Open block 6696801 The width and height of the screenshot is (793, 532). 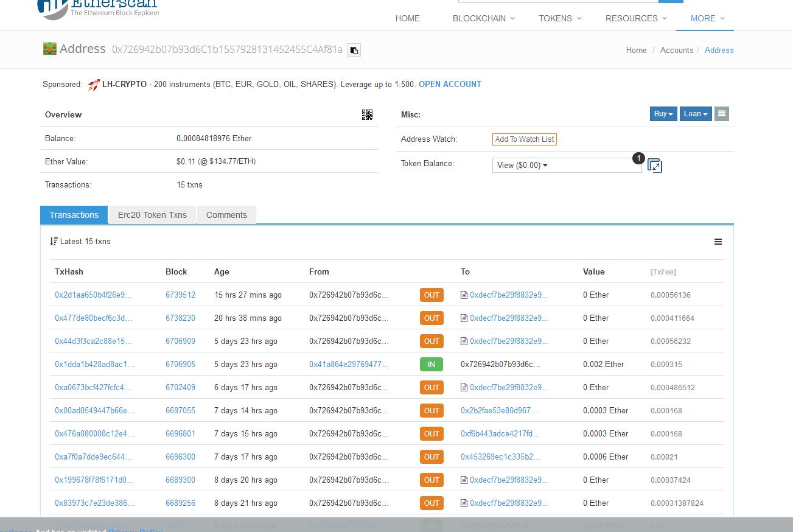180,434
